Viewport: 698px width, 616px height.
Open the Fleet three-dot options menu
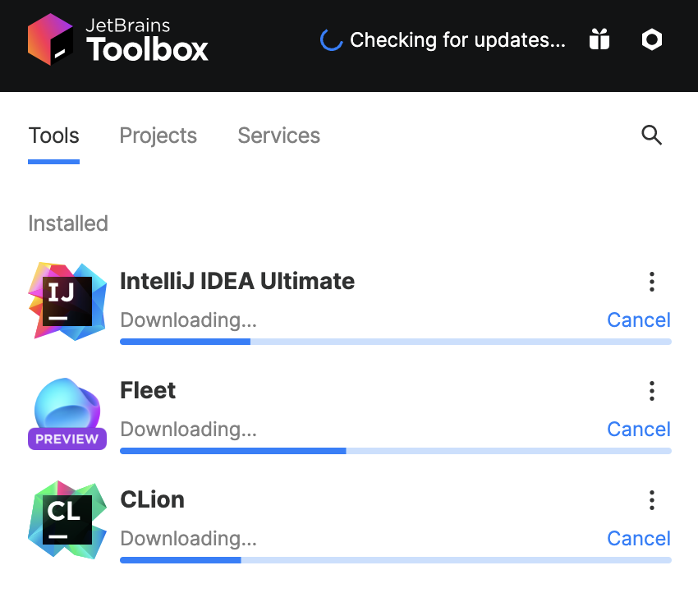pos(652,391)
